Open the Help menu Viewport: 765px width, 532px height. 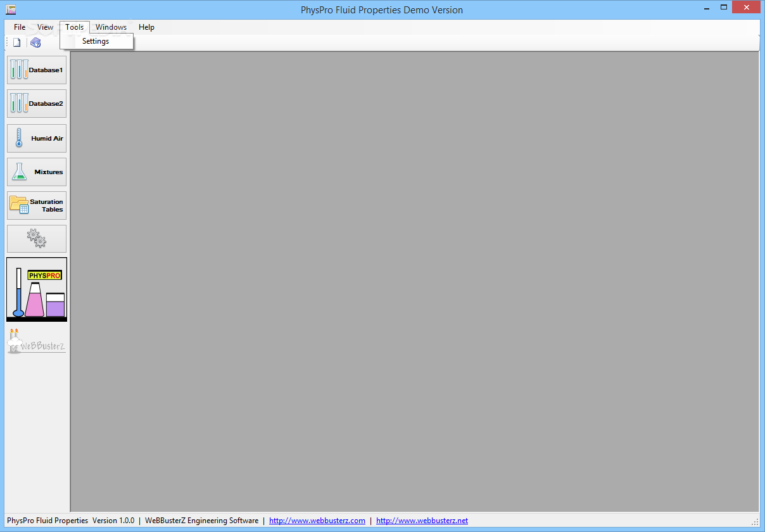pyautogui.click(x=146, y=27)
